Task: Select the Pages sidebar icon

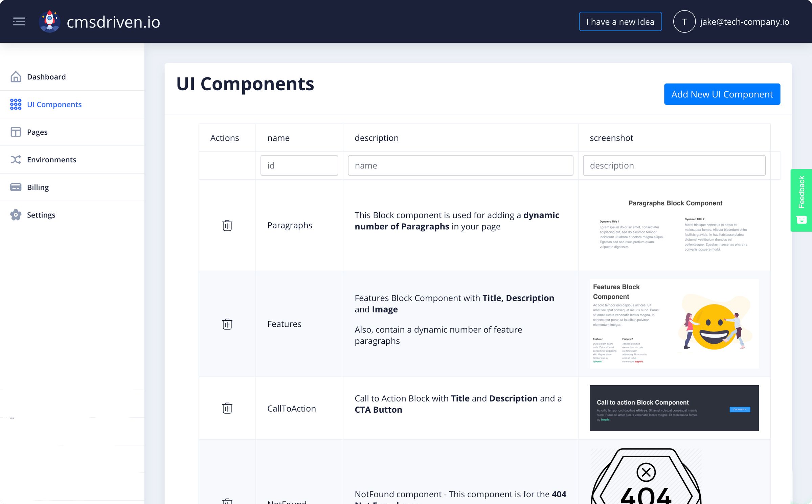Action: [x=16, y=132]
